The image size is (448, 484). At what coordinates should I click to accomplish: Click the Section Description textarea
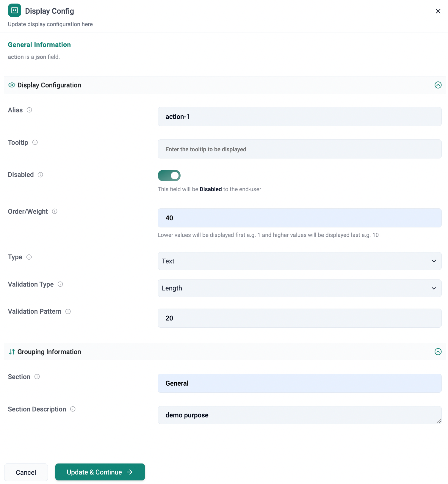(x=299, y=415)
